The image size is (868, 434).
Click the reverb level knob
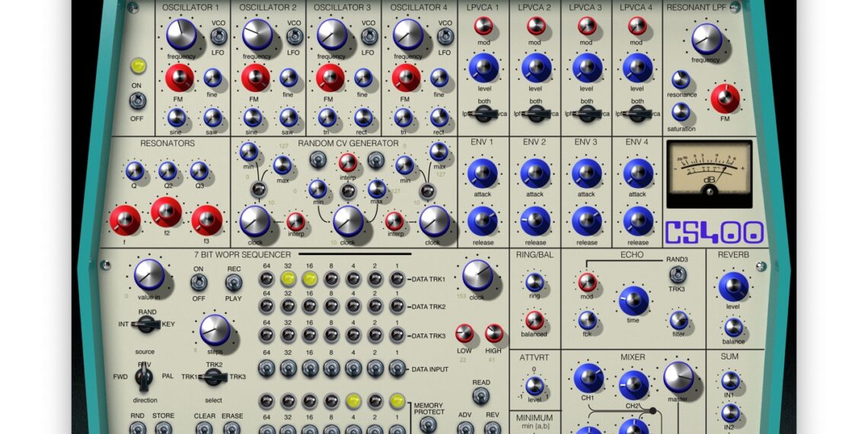point(733,287)
